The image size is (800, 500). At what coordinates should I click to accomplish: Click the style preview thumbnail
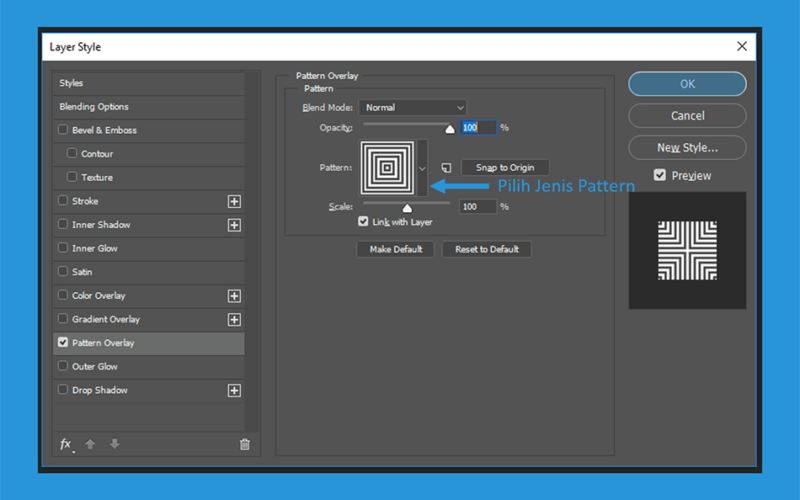(x=687, y=251)
